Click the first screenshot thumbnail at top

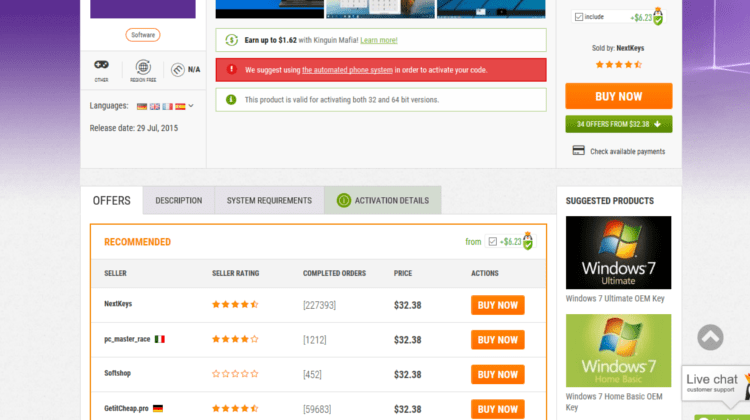tap(270, 9)
